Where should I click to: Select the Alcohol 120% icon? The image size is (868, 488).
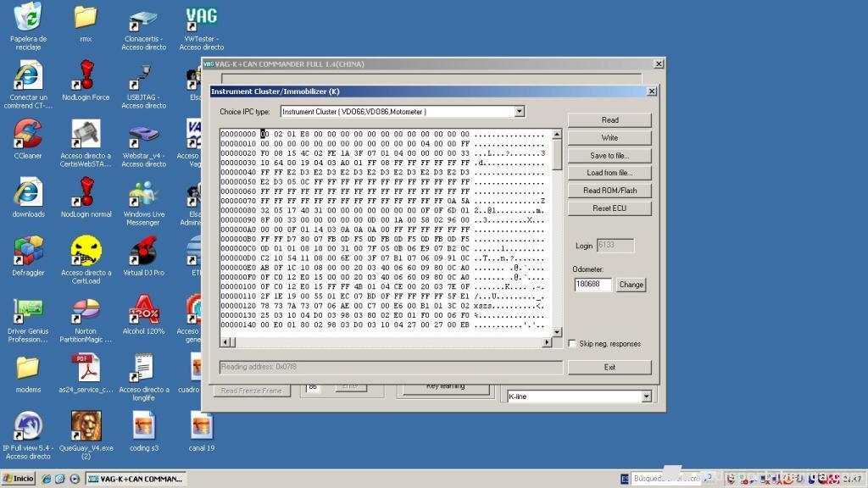coord(143,310)
